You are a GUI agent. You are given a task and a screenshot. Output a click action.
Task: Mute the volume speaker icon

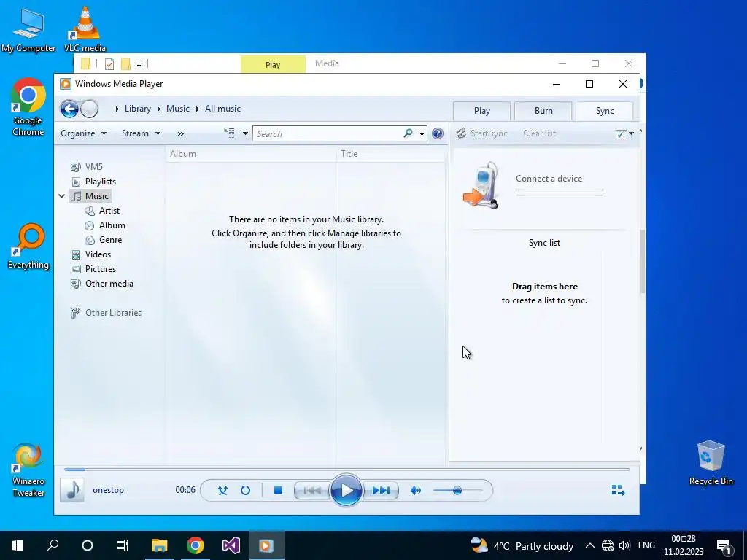[x=416, y=490]
